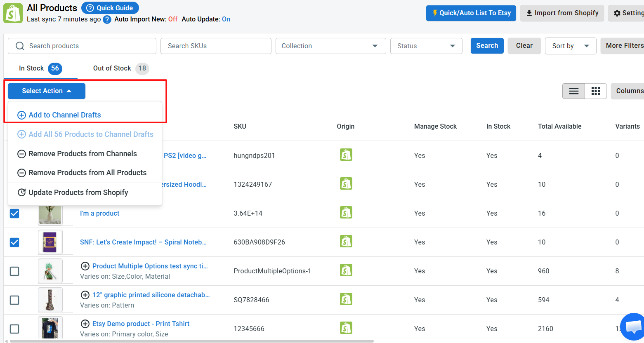Click the Search products input field

coord(82,46)
